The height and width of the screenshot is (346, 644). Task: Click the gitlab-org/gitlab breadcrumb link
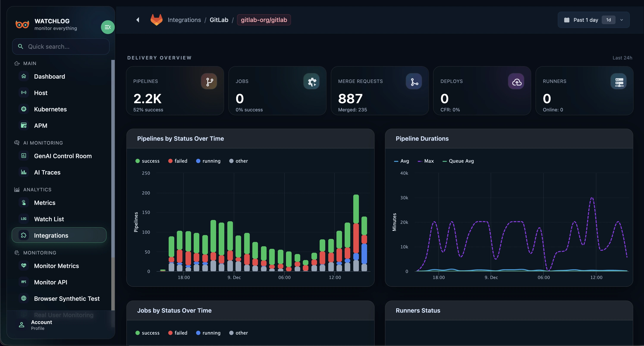264,20
